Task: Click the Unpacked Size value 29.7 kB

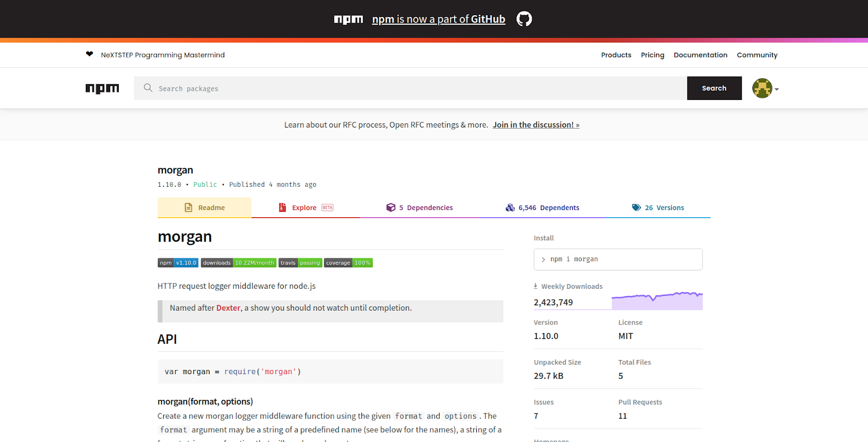Action: click(548, 376)
